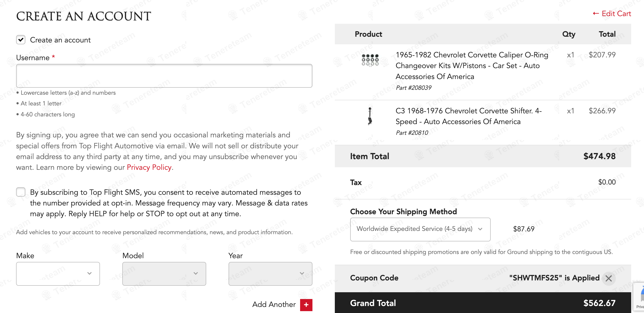Click into the Username input field

[x=164, y=76]
